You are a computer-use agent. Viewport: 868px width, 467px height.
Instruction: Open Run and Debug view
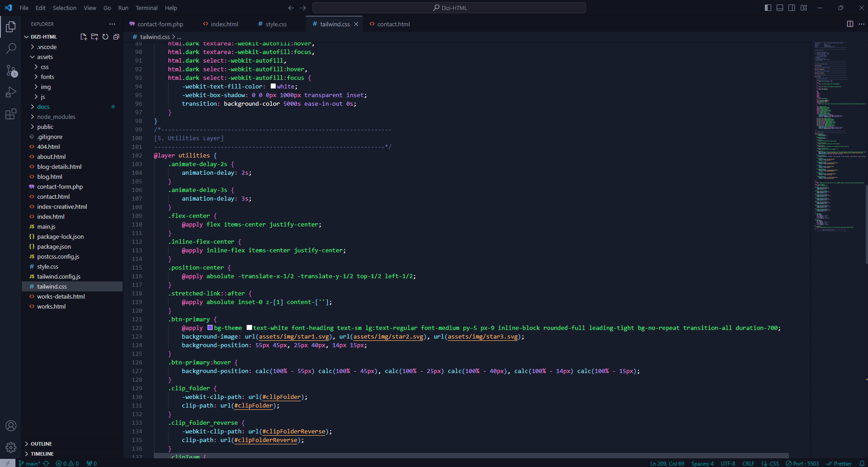(11, 92)
